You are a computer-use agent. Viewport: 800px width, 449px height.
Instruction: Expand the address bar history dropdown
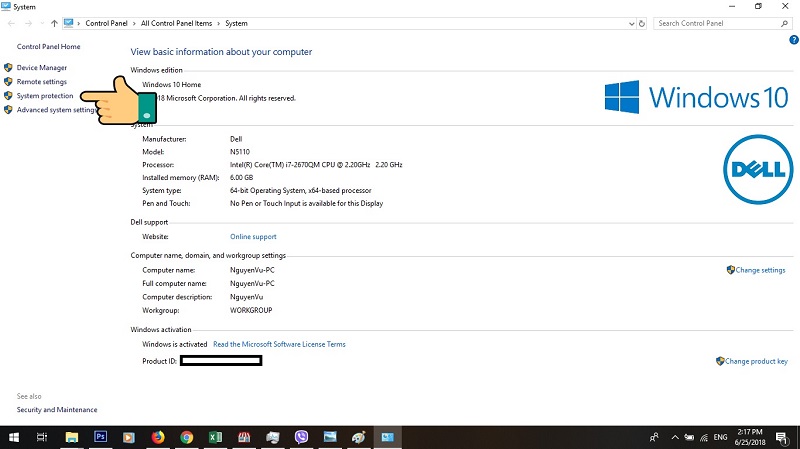click(x=632, y=23)
